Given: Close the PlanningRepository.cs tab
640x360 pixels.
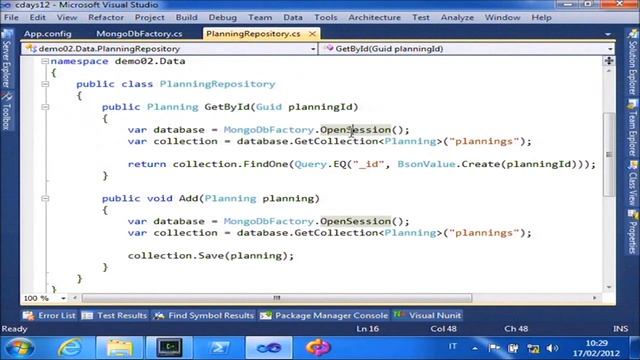Looking at the screenshot, I should pyautogui.click(x=312, y=34).
